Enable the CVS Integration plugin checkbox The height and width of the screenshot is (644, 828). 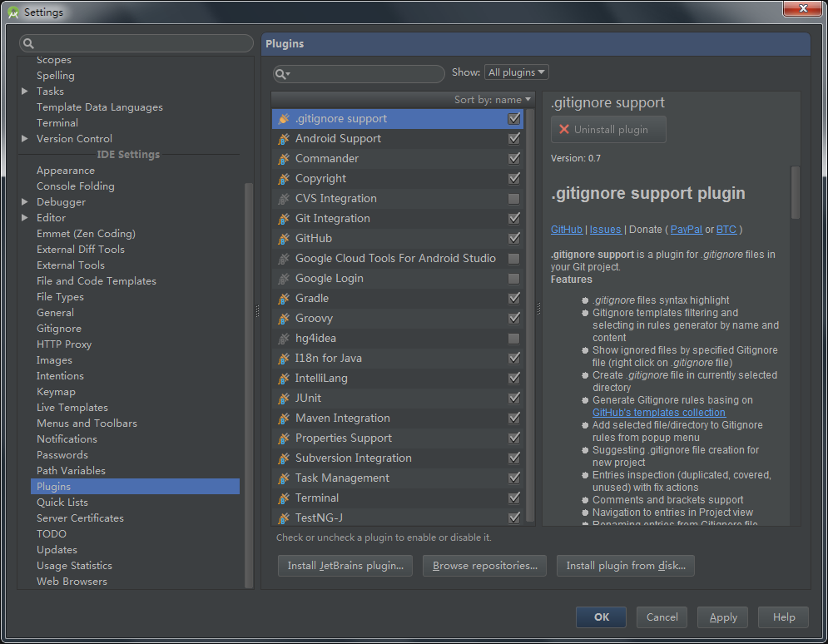[513, 199]
